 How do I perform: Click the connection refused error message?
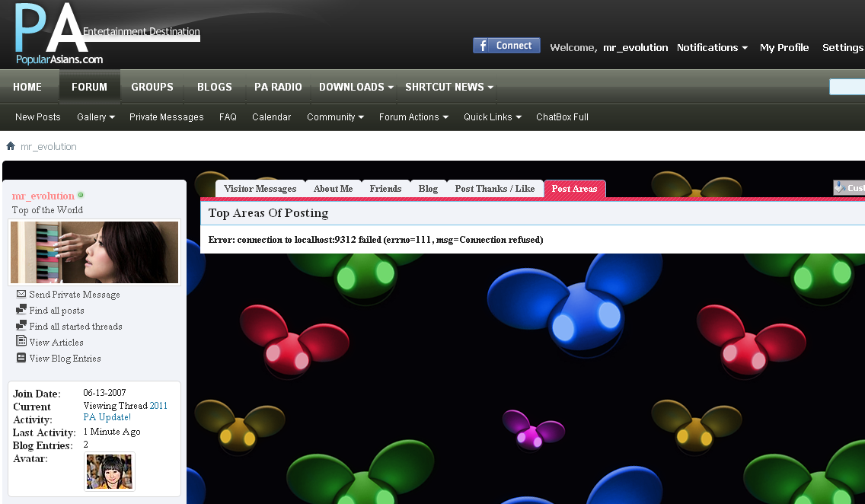(x=375, y=239)
